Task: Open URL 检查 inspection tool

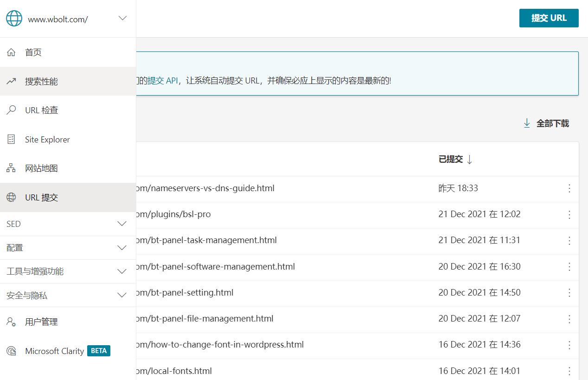Action: (x=11, y=110)
